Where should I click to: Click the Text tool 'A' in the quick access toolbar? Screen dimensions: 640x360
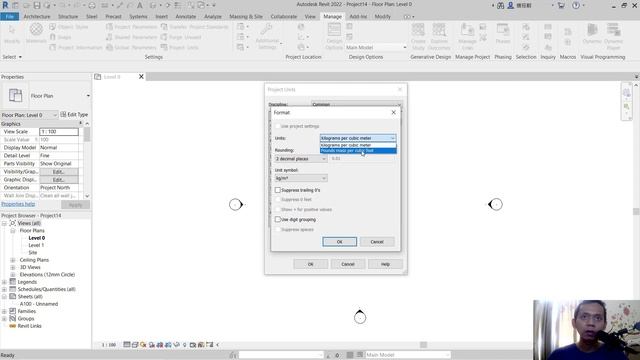tap(140, 5)
